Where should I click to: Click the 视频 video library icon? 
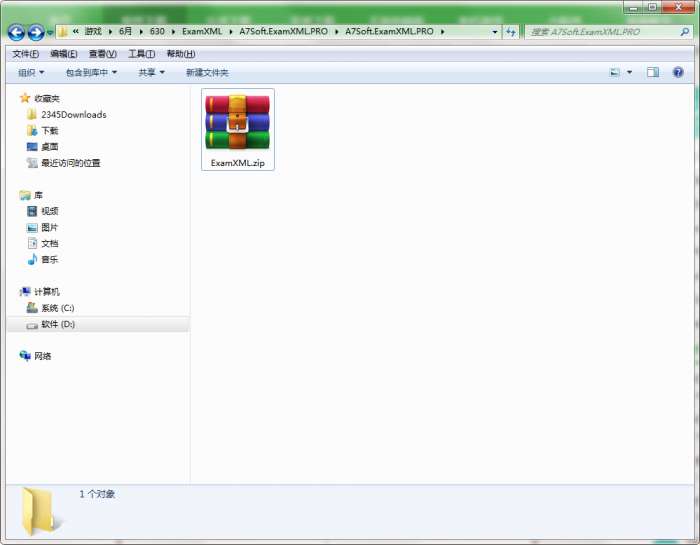pos(32,211)
